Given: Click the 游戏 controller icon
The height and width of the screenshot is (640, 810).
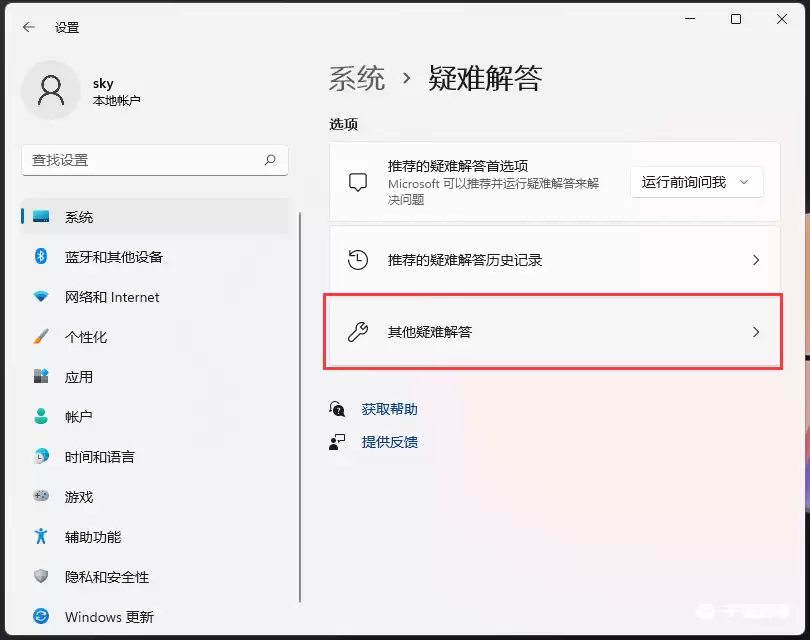Looking at the screenshot, I should point(41,497).
